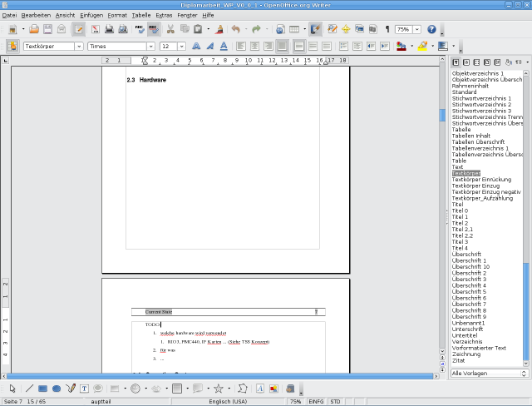The image size is (532, 406).
Task: Save the document with the floppy icon
Action: (x=47, y=29)
